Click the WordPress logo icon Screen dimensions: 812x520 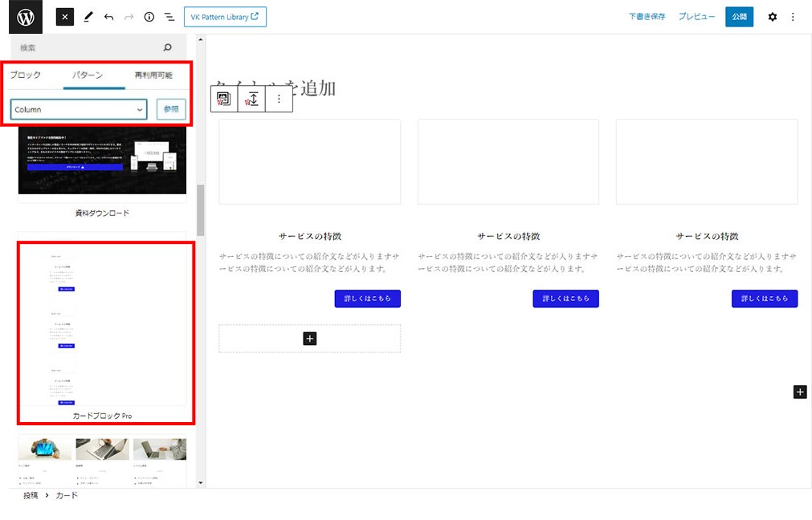24,17
